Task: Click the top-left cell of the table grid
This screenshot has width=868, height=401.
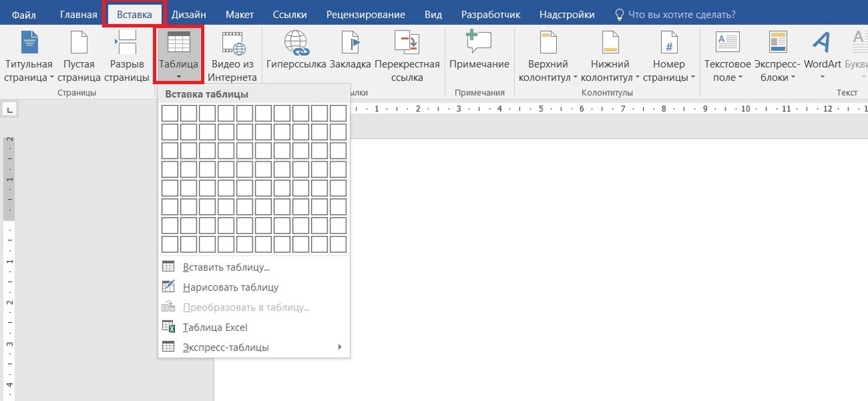Action: 169,113
